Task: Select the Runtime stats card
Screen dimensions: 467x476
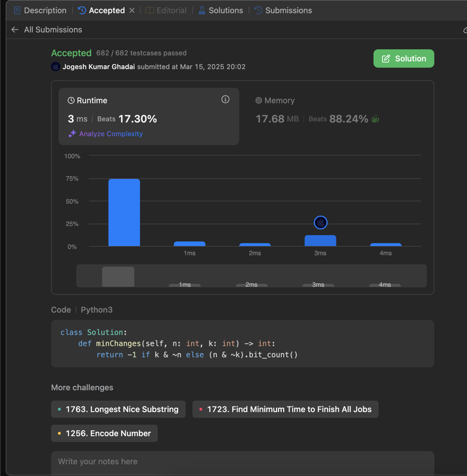Action: point(149,116)
